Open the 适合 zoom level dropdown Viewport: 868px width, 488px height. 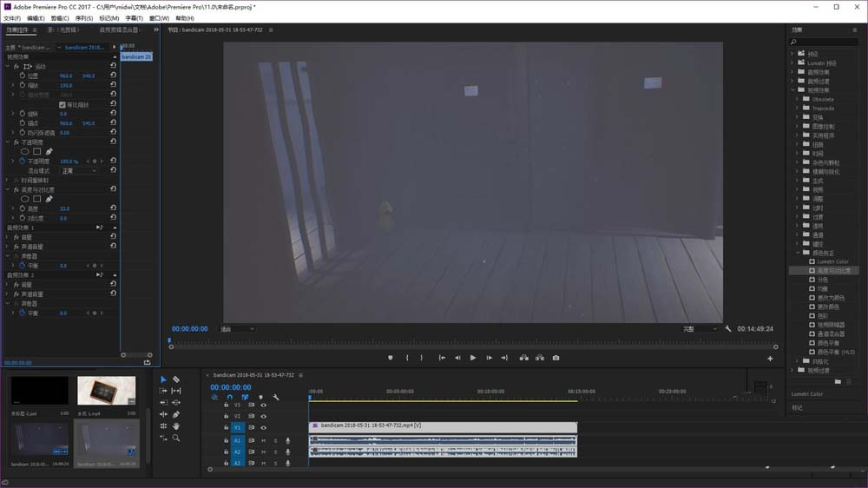[x=237, y=329]
